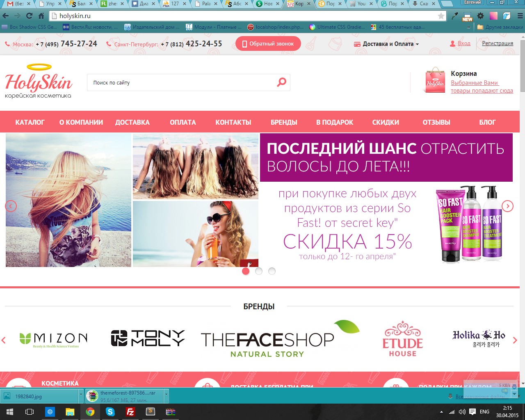525x420 pixels.
Task: Bookmark this page with the star icon
Action: 441,16
